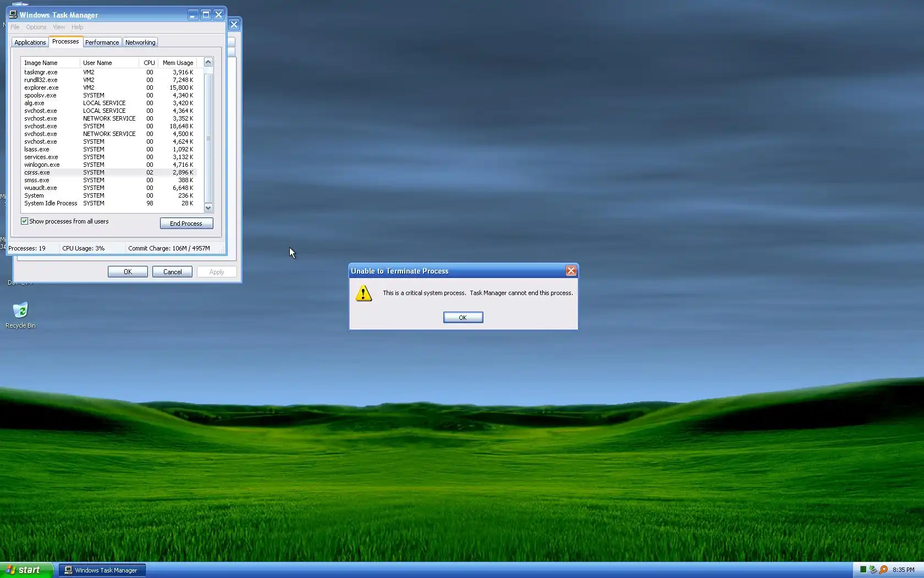Open the Networking tab

click(140, 42)
